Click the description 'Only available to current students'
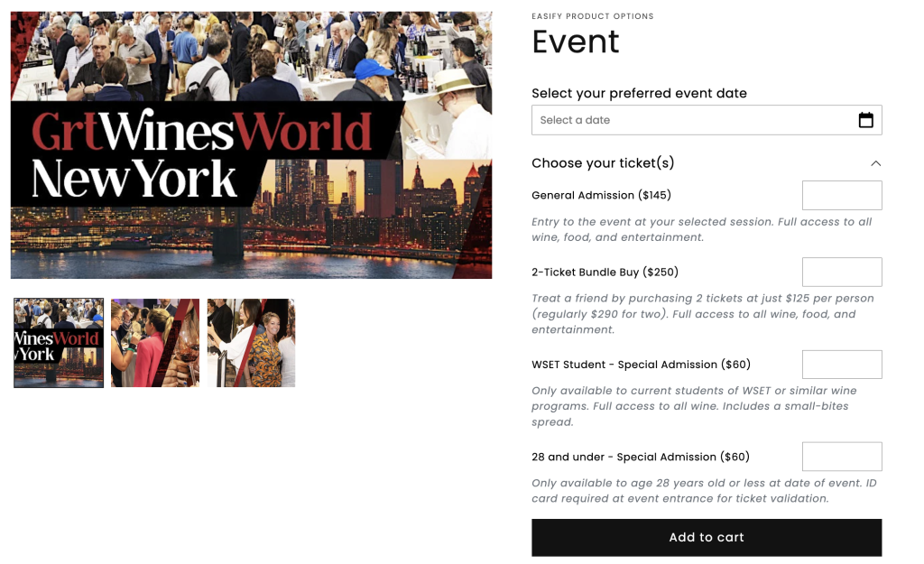Viewport: 924px width, 564px height. [x=694, y=406]
